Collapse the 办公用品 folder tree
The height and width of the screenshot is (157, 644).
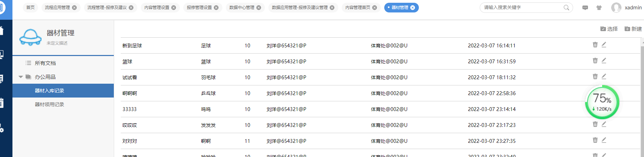tap(21, 77)
